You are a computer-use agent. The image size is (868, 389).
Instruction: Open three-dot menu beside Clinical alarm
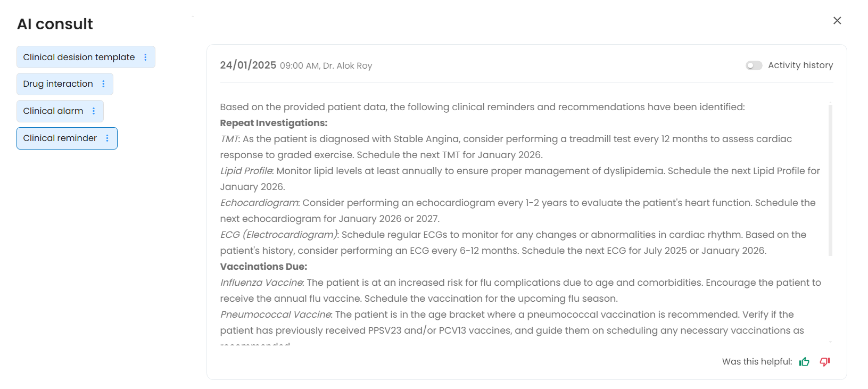pos(94,111)
